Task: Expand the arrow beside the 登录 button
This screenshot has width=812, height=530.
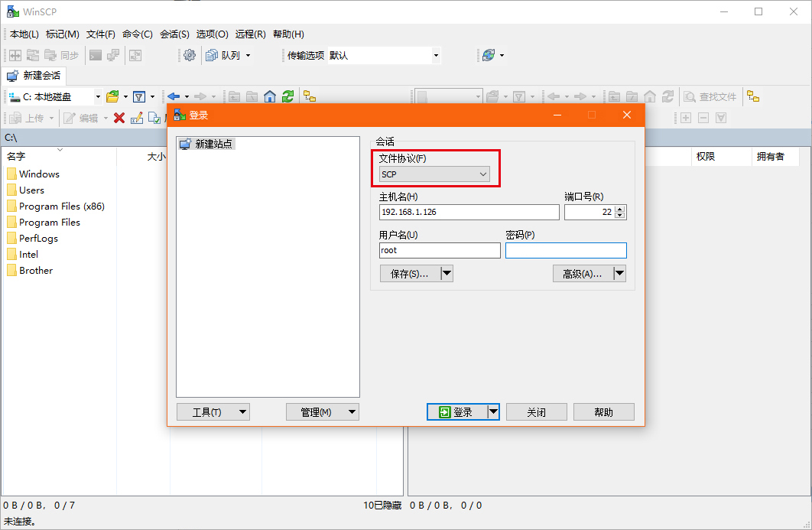Action: (x=493, y=412)
